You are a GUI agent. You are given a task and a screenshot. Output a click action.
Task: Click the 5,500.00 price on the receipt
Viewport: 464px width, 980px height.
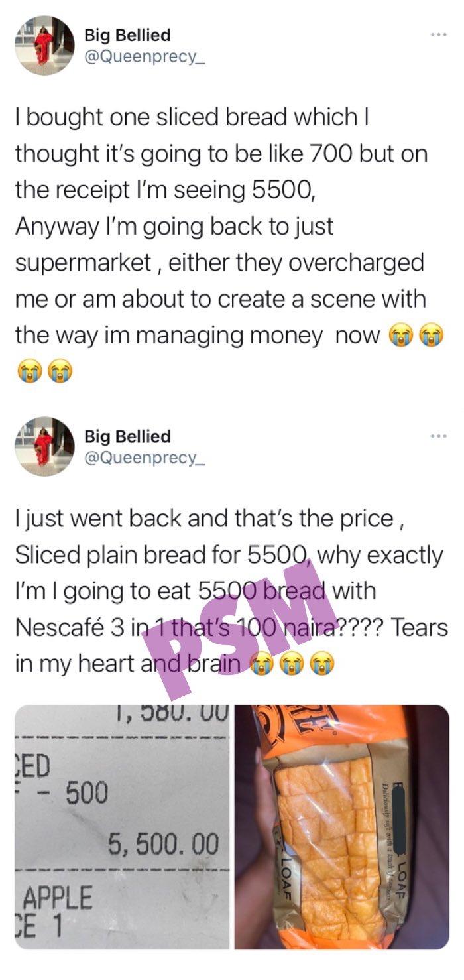(x=164, y=844)
